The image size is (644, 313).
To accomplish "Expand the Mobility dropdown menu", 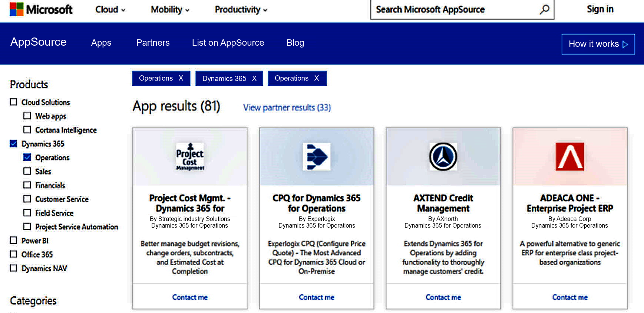I will (x=170, y=10).
